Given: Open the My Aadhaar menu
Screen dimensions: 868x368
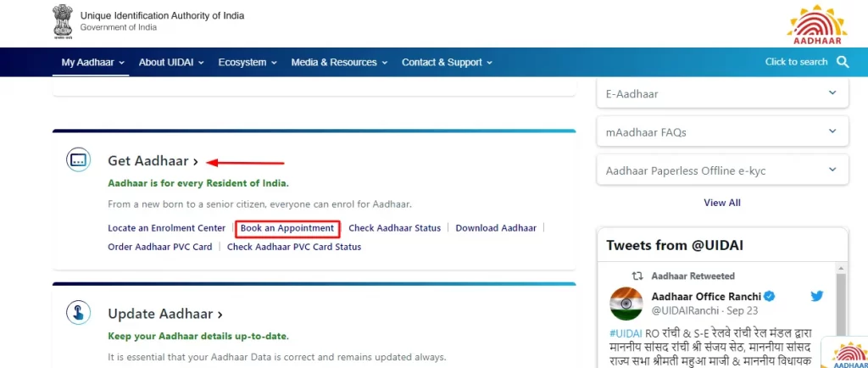Looking at the screenshot, I should (x=93, y=62).
